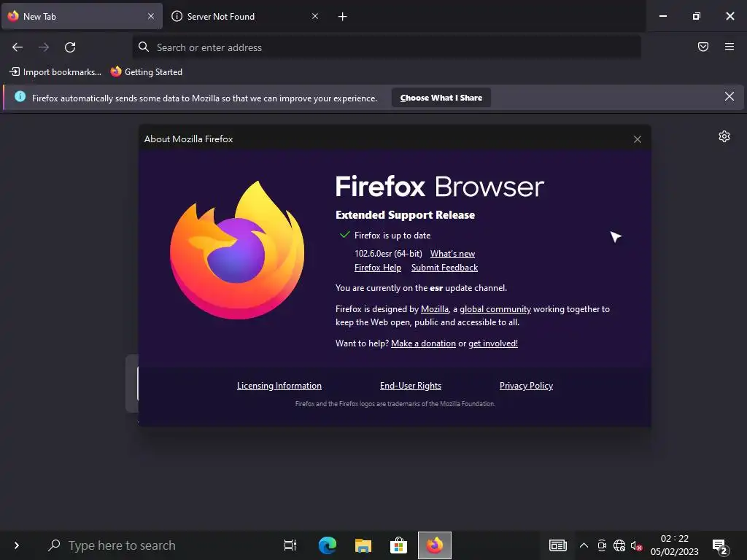Close the About Mozilla Firefox dialog
Viewport: 747px width, 560px height.
click(x=638, y=139)
